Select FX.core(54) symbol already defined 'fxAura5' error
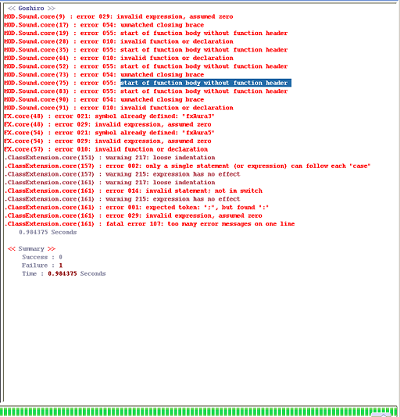Image resolution: width=400 pixels, height=417 pixels. point(109,133)
